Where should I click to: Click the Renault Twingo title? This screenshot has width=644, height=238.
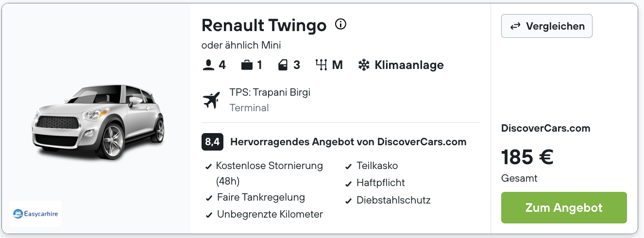(264, 25)
